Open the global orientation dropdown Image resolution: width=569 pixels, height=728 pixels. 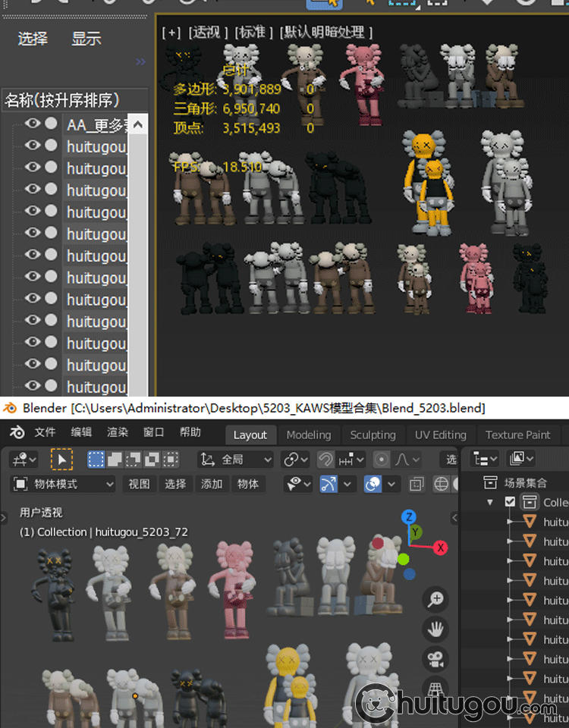tap(235, 460)
